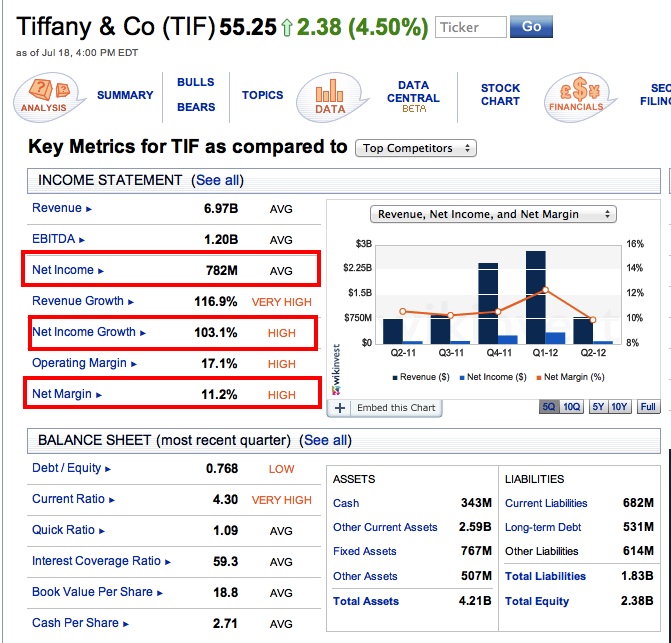Open the Book Value Per Share link
This screenshot has width=671, height=643.
(92, 592)
